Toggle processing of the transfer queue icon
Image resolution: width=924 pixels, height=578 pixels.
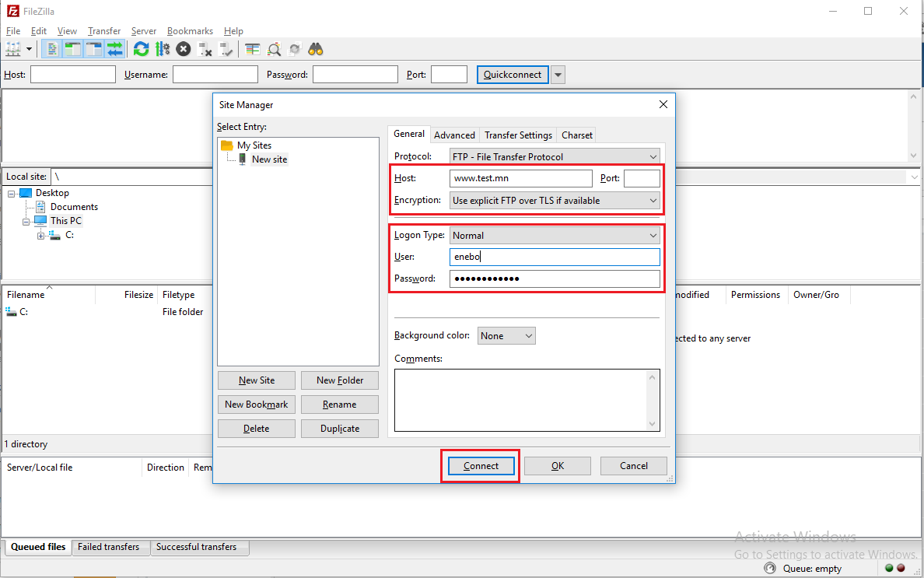[162, 50]
